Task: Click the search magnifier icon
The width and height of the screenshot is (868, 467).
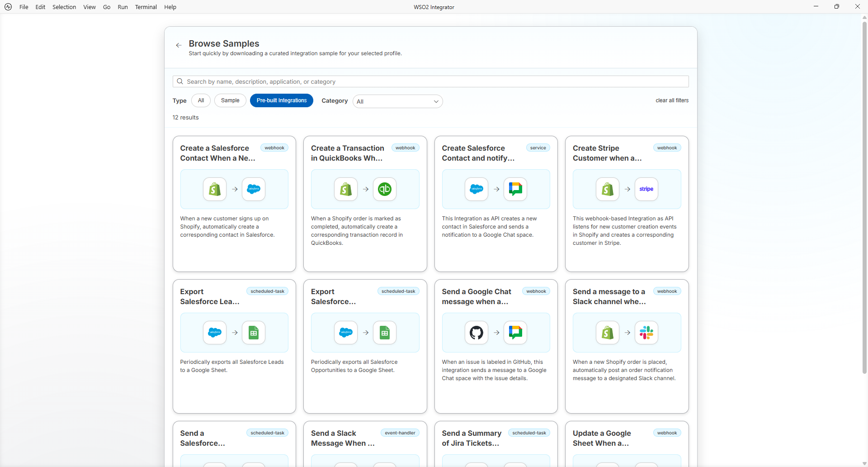Action: pyautogui.click(x=180, y=81)
